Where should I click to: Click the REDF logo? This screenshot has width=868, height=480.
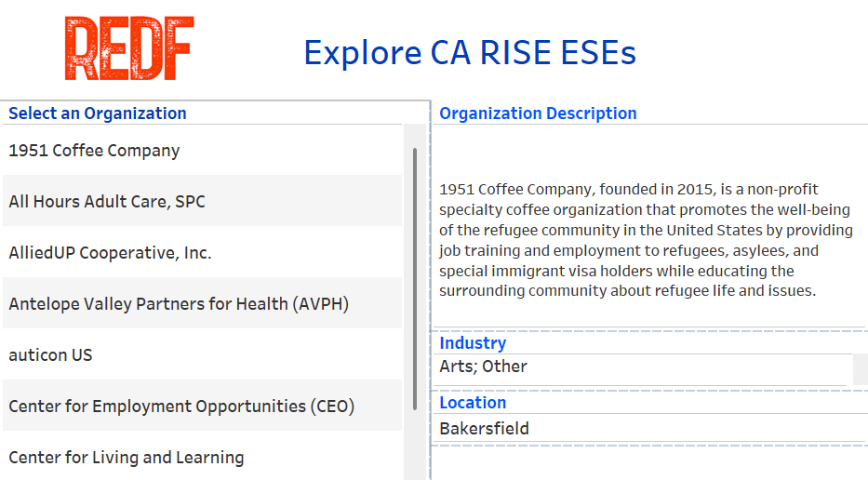[128, 48]
